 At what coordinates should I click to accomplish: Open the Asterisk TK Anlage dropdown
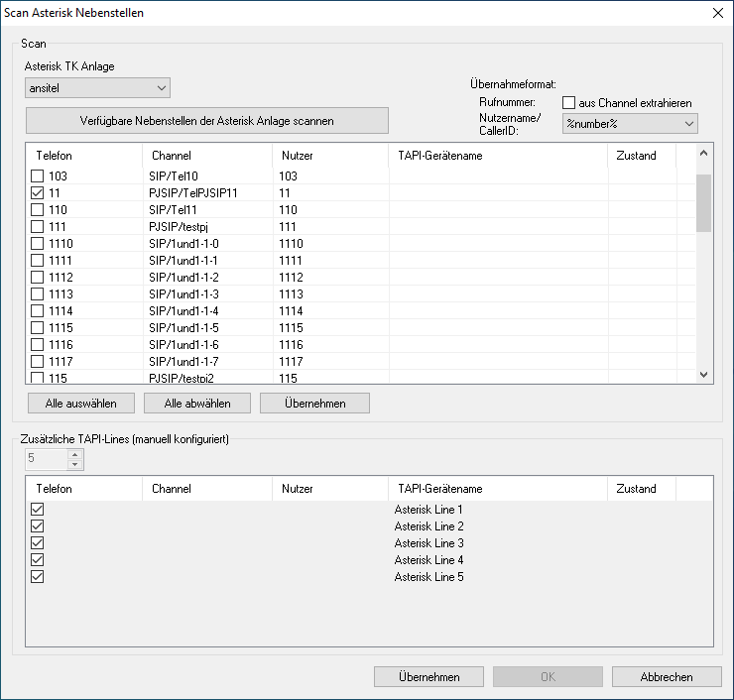97,88
